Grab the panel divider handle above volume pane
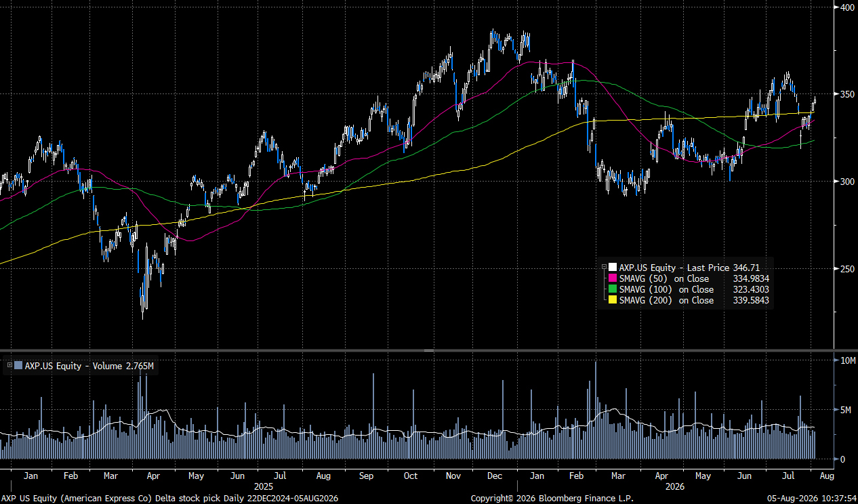 (428, 350)
